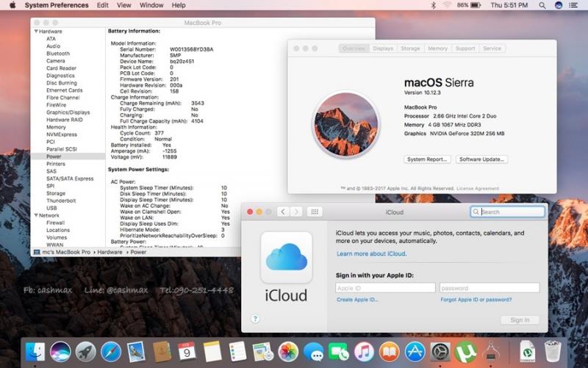Collapse the Hardware tree section
This screenshot has height=368, width=588.
(36, 32)
